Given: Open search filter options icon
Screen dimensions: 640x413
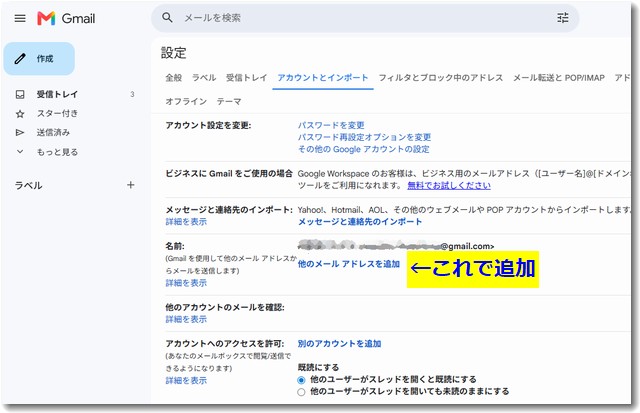Looking at the screenshot, I should click(563, 18).
